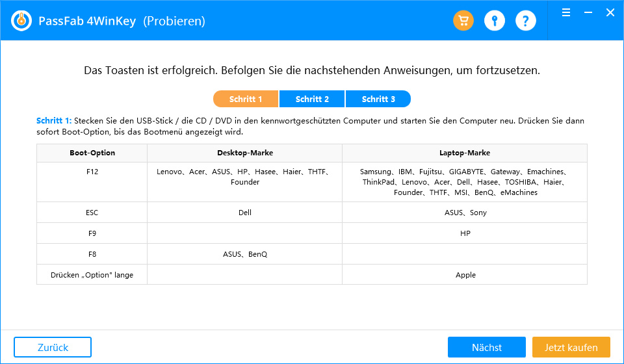Open the shopping cart purchase icon

[463, 21]
